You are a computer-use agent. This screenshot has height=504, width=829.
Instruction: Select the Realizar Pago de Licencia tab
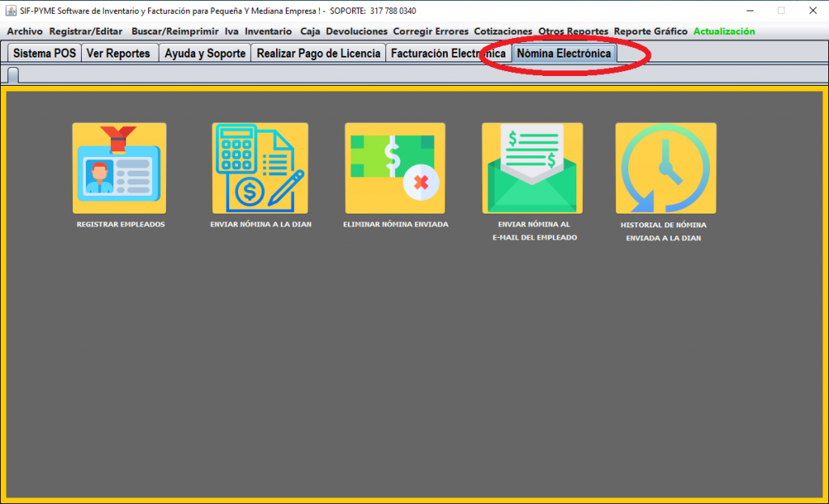(318, 53)
